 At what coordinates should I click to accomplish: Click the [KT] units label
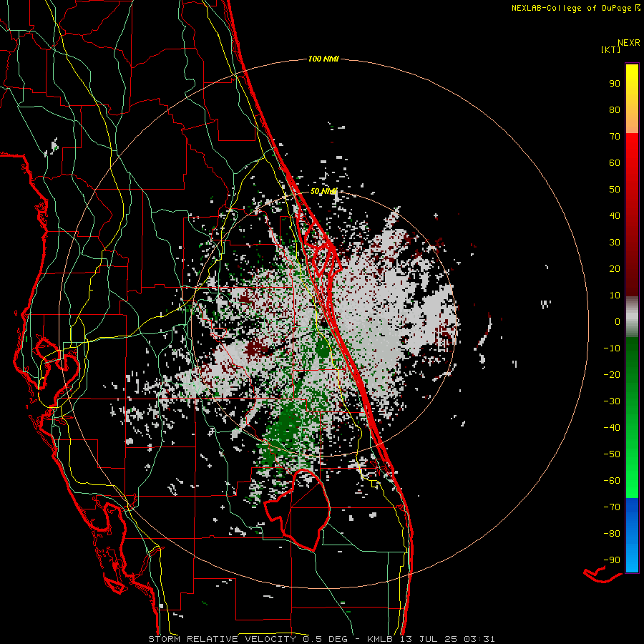pyautogui.click(x=611, y=50)
